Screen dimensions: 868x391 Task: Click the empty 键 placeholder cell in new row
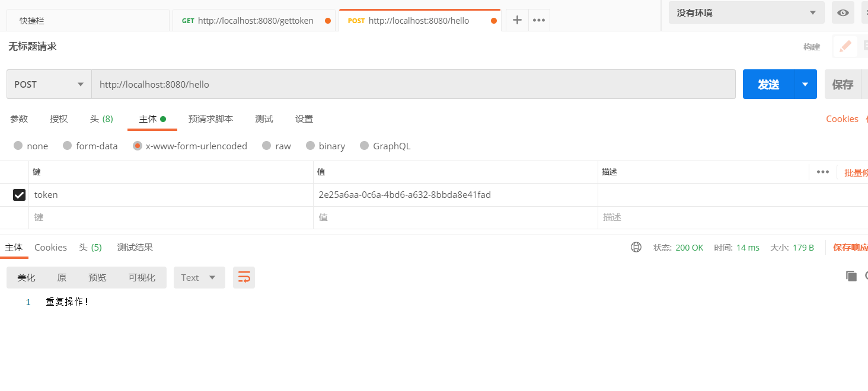pos(171,217)
